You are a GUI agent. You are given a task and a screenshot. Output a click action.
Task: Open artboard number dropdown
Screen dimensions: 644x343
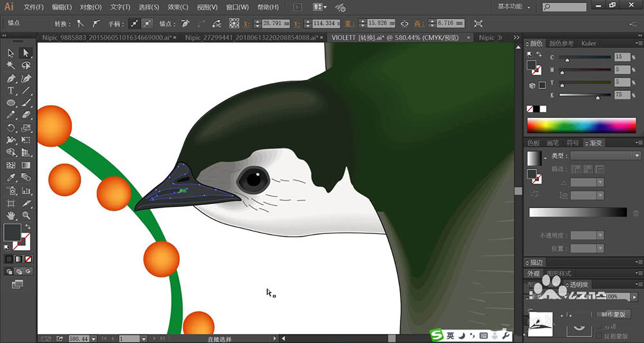tap(144, 339)
